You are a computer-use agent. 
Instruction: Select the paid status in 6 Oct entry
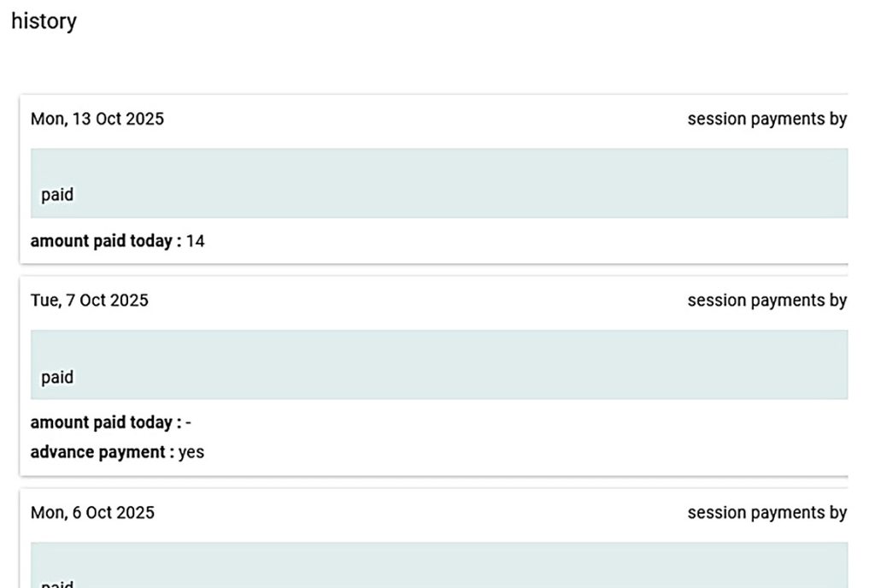57,583
